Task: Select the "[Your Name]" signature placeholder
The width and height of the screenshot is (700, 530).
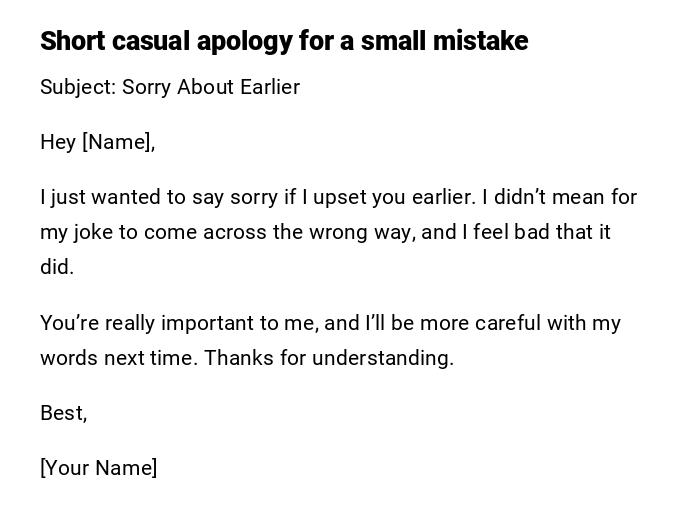Action: tap(98, 468)
